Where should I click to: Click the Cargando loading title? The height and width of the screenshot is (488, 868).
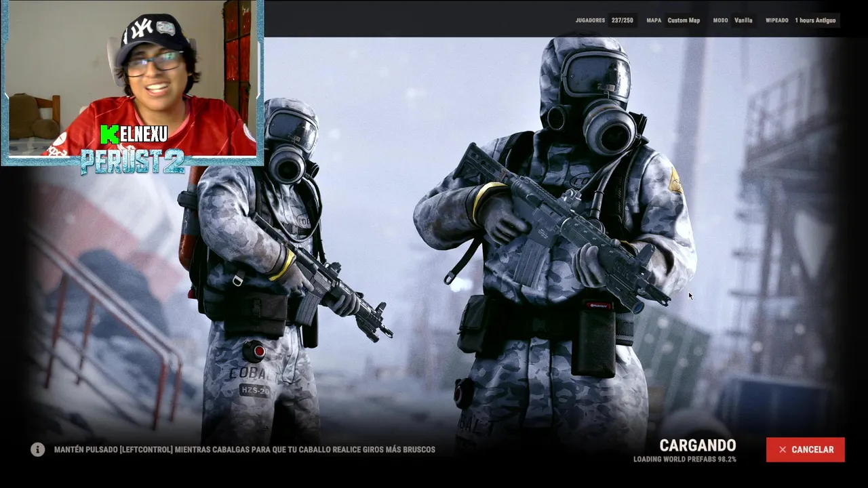click(x=698, y=445)
